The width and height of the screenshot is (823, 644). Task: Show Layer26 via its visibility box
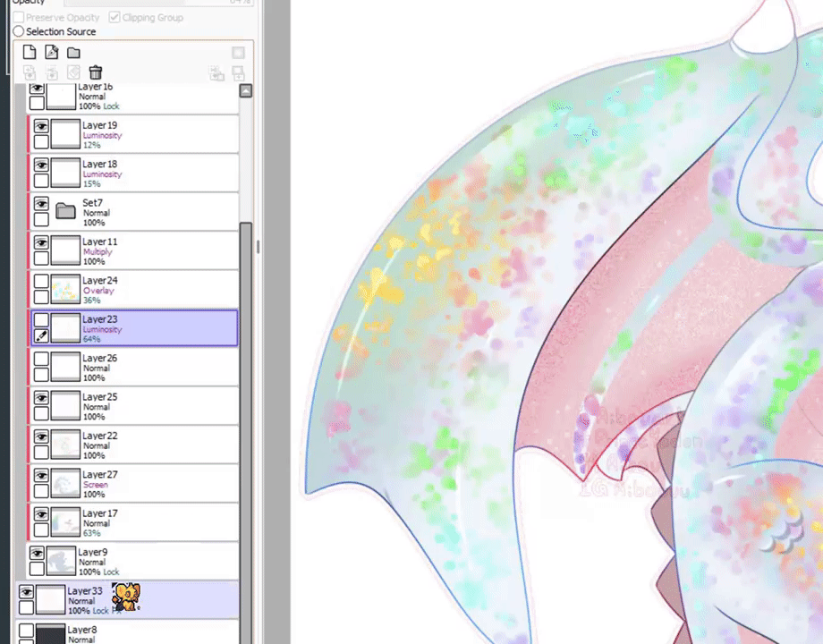41,359
